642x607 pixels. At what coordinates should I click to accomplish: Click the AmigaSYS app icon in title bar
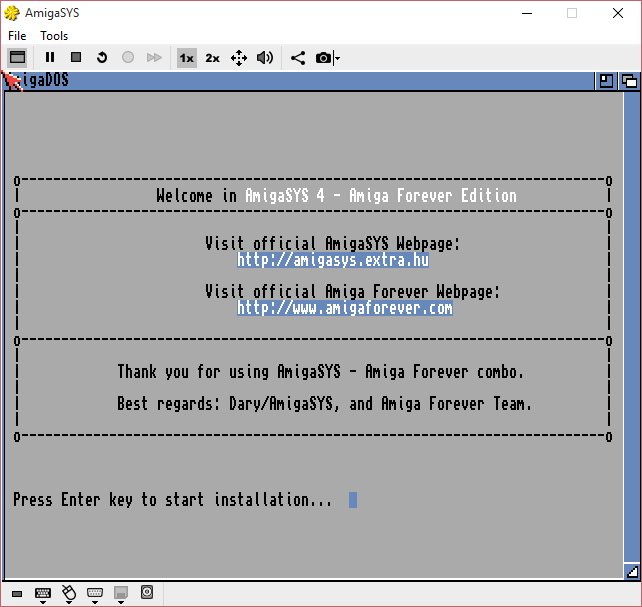(x=12, y=13)
